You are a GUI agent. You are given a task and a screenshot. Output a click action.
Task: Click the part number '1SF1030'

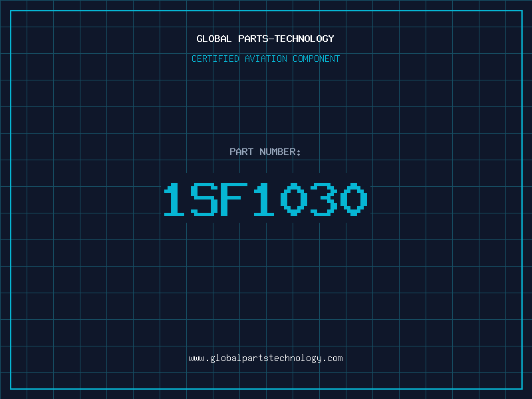coord(265,199)
